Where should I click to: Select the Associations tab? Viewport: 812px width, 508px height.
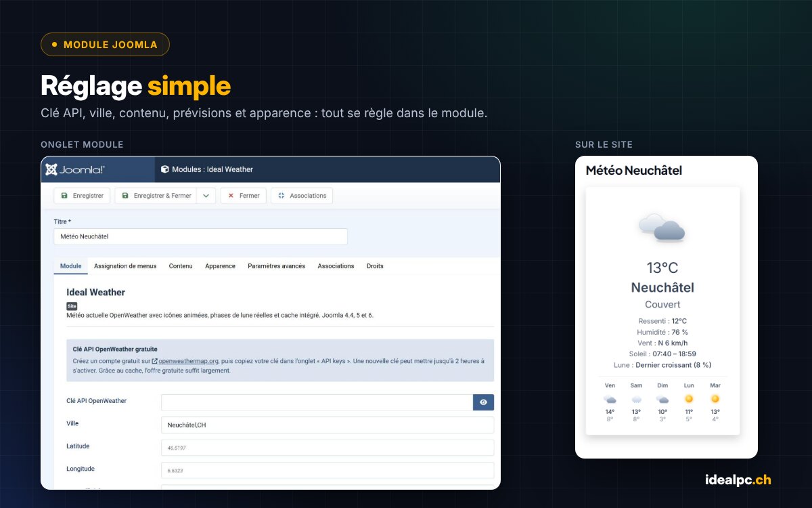click(x=336, y=266)
